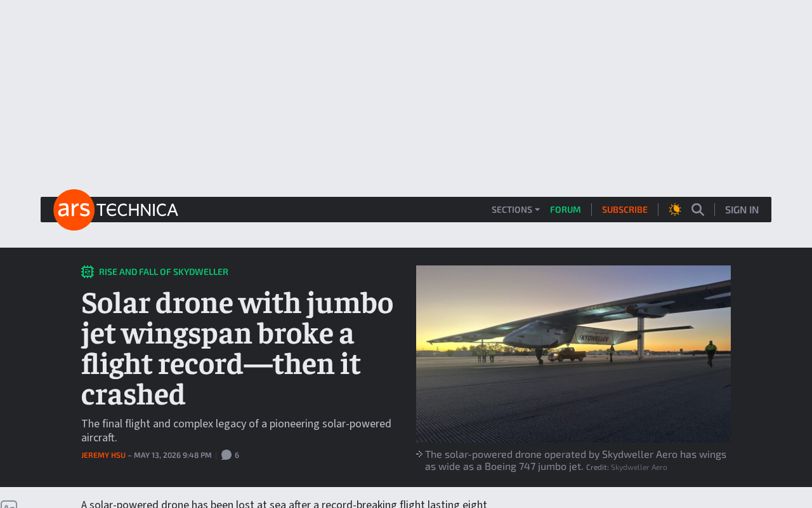Screen dimensions: 812x508
Task: Click the May 13, 2026 9:48 PM timestamp
Action: point(173,455)
